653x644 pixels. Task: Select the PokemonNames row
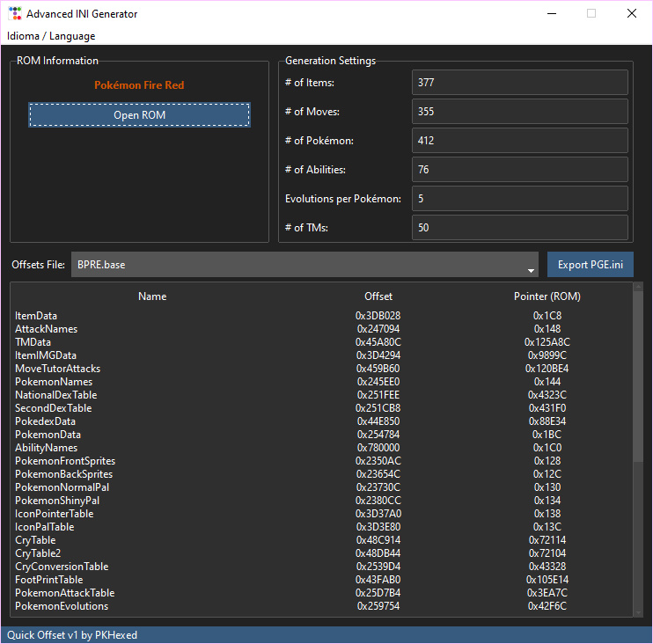tap(54, 382)
